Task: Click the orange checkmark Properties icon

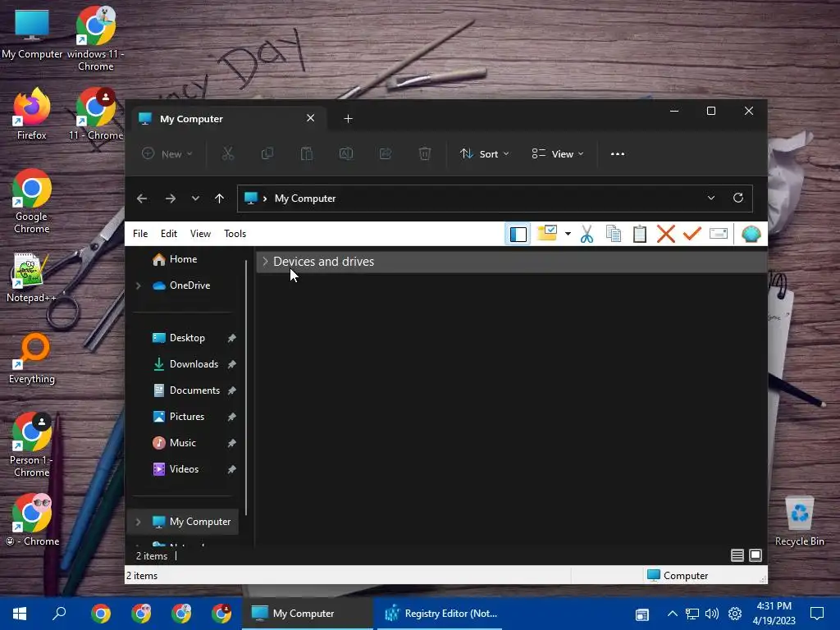Action: tap(692, 234)
